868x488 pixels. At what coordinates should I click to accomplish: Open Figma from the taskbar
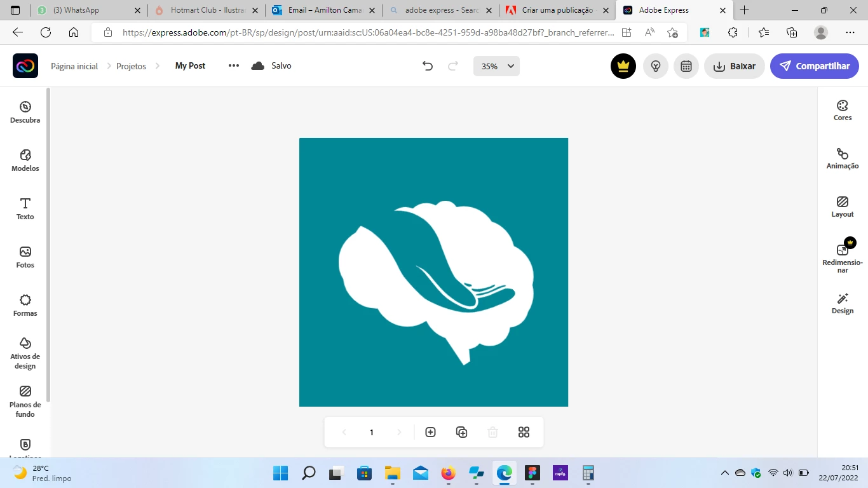(x=532, y=473)
